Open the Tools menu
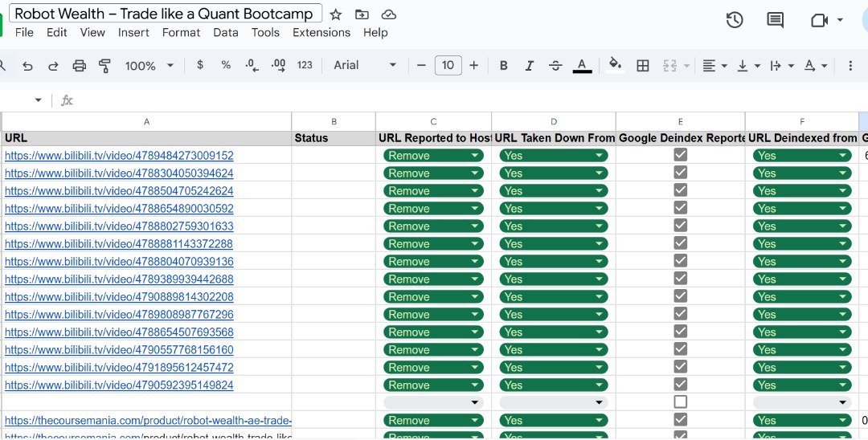Viewport: 868px width, 440px height. [x=265, y=33]
